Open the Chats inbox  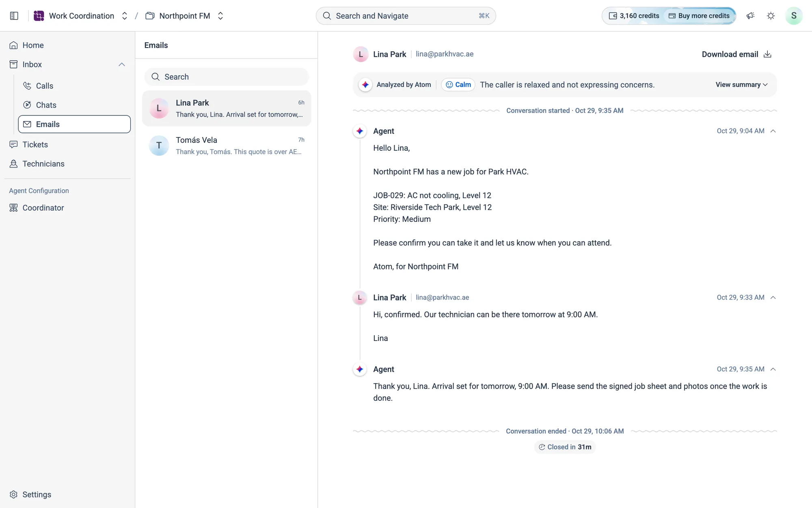[74, 105]
